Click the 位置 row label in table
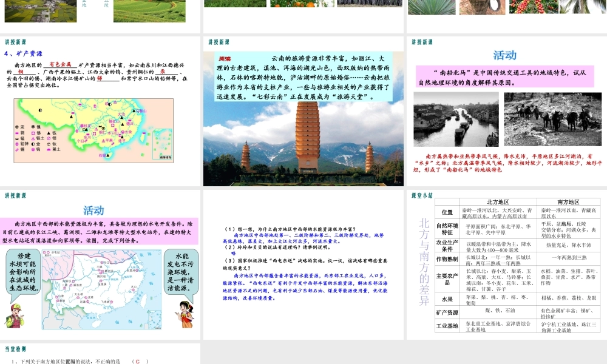607x364 pixels. point(447,212)
